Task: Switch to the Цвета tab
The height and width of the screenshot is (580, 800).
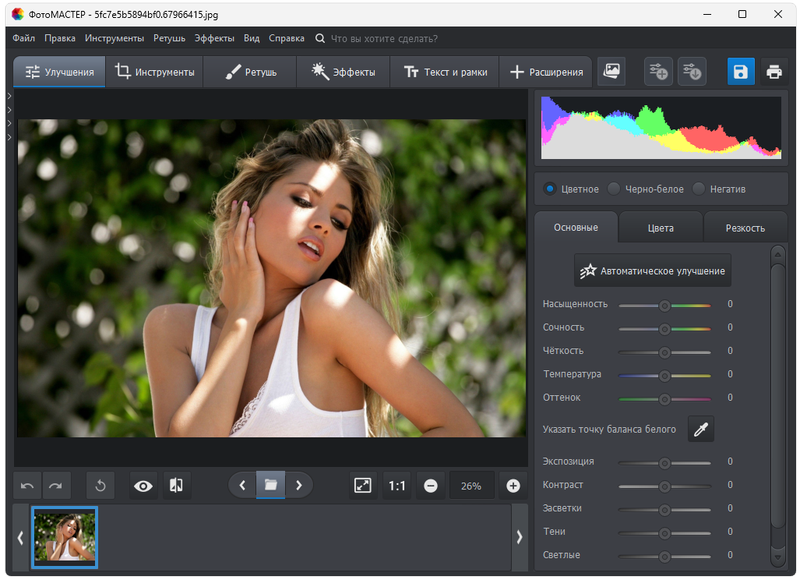Action: [660, 228]
